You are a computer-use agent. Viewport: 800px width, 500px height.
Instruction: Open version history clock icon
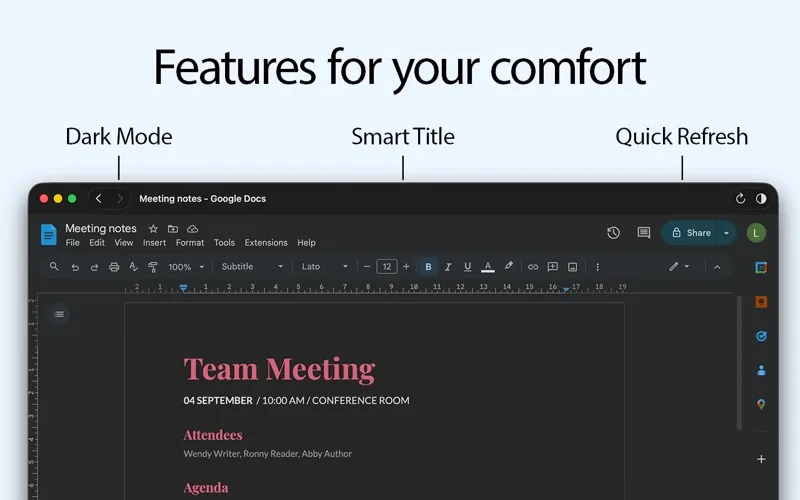613,233
